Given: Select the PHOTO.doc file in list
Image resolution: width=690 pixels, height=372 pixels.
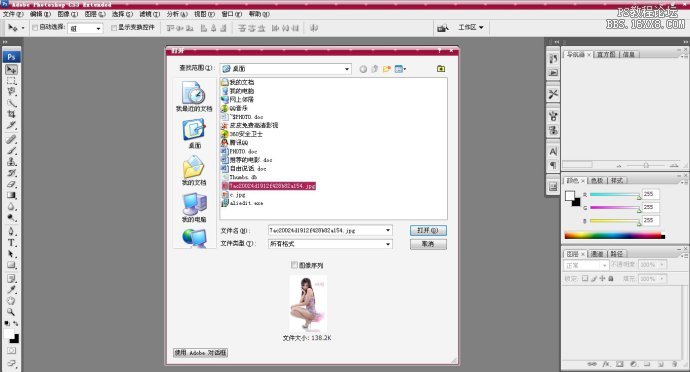Looking at the screenshot, I should 239,151.
